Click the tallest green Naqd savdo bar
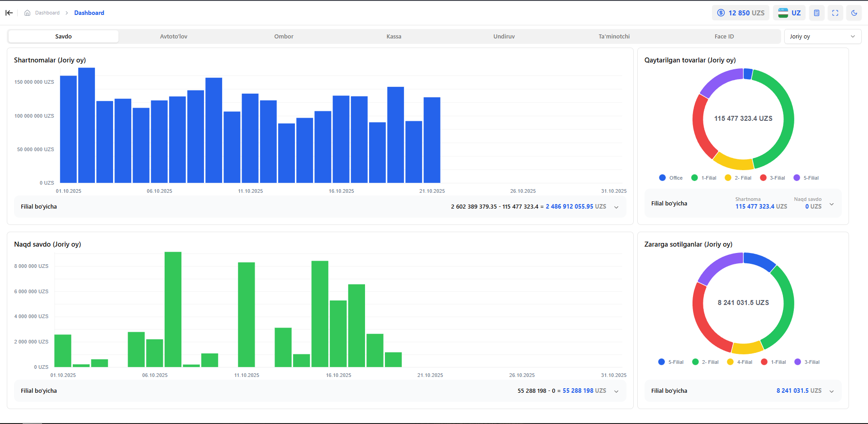Image resolution: width=868 pixels, height=424 pixels. tap(173, 309)
